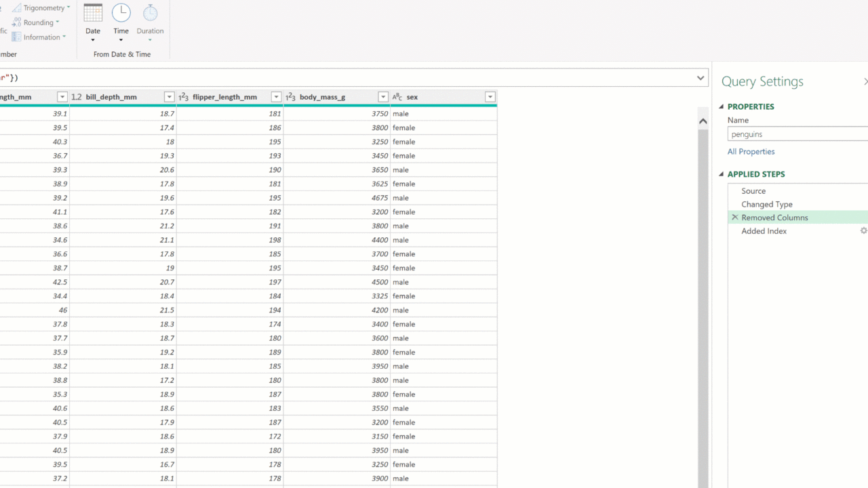Collapse the Applied Steps section

[722, 174]
